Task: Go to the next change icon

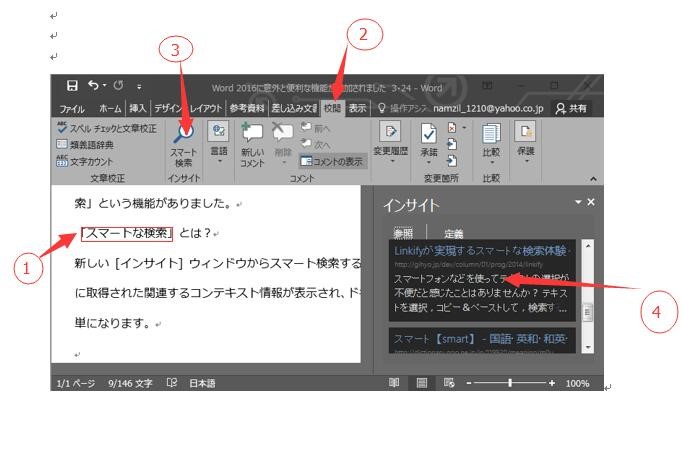Action: (452, 161)
